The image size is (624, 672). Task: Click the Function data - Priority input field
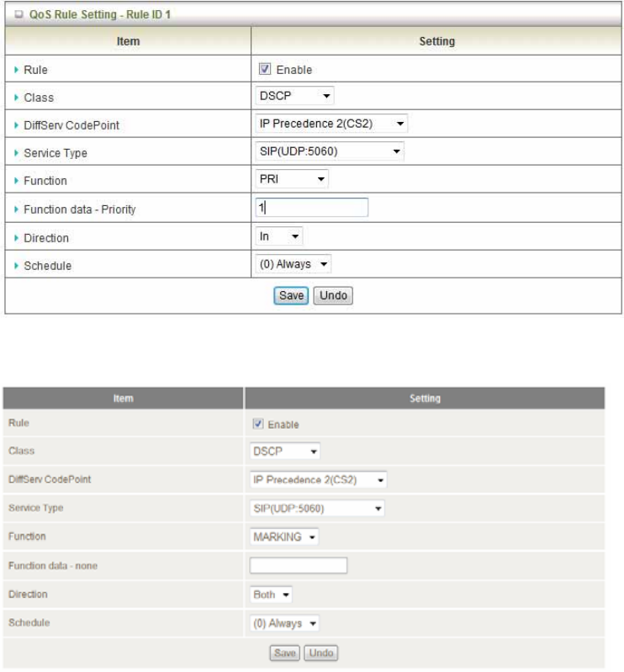tap(312, 208)
